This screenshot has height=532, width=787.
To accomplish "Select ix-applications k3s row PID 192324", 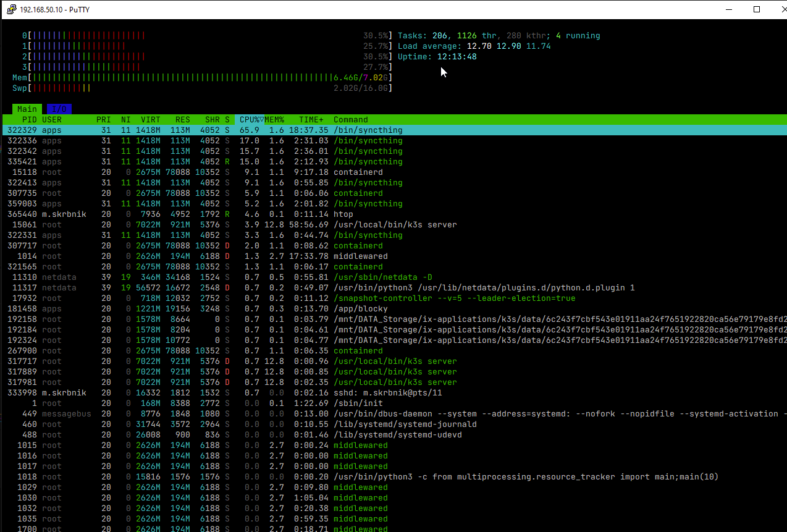I will tap(395, 340).
